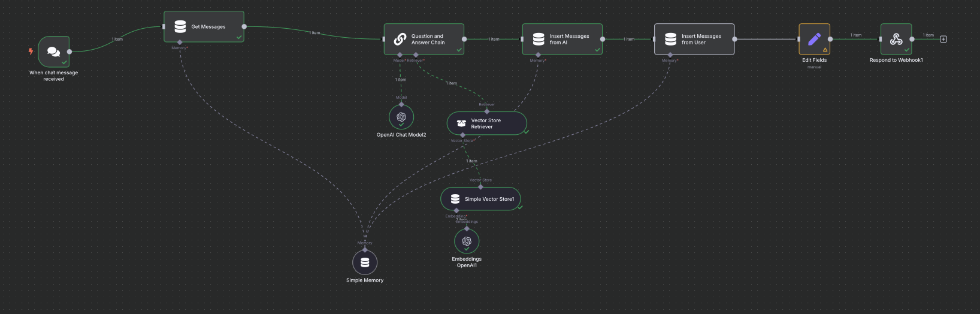Click the Memory connector under Insert Messages from AI
Viewport: 980px width, 314px height.
(x=538, y=55)
